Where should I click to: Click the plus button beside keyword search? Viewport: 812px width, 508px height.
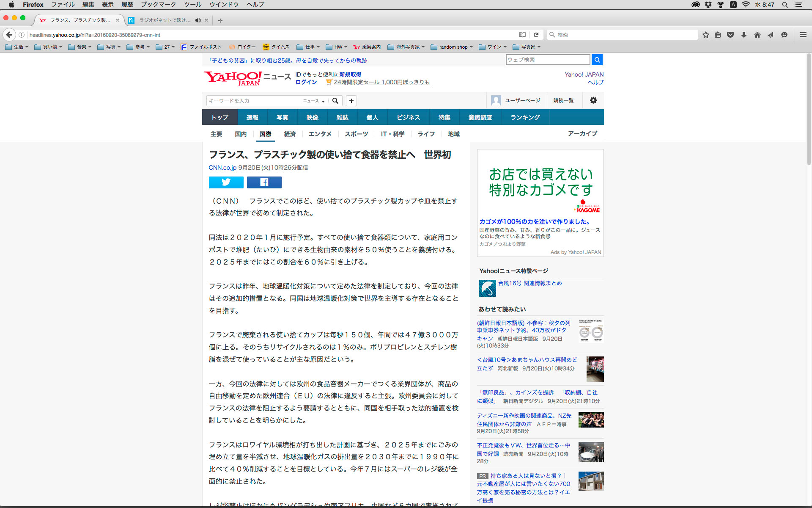coord(351,101)
